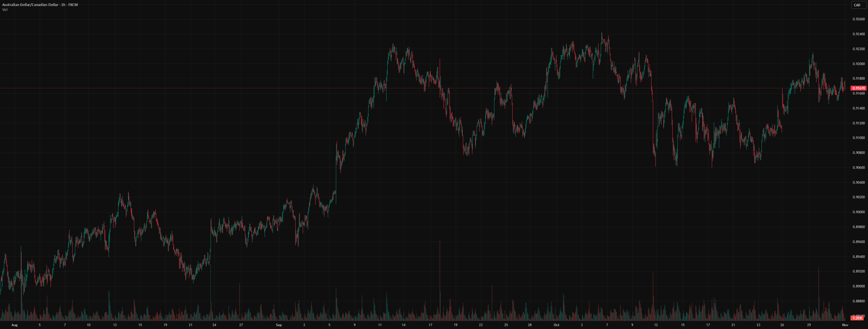Click the red 1.25K volume value tag
This screenshot has width=868, height=329.
pos(857,318)
